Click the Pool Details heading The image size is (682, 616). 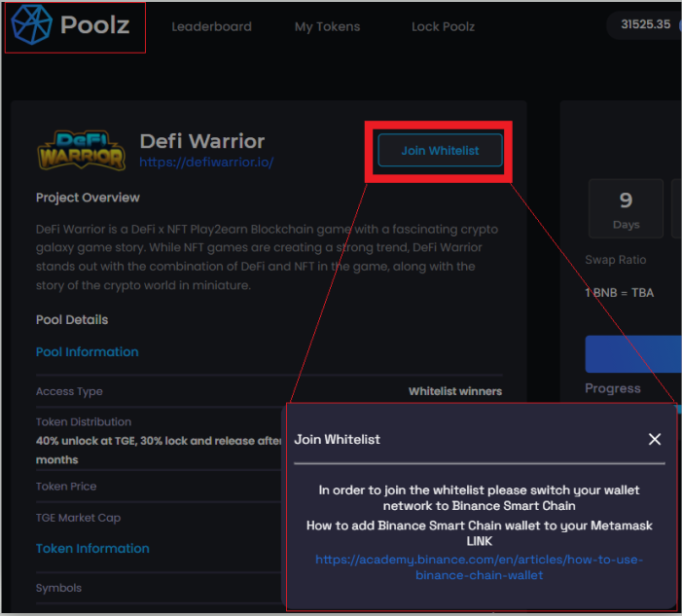coord(72,320)
